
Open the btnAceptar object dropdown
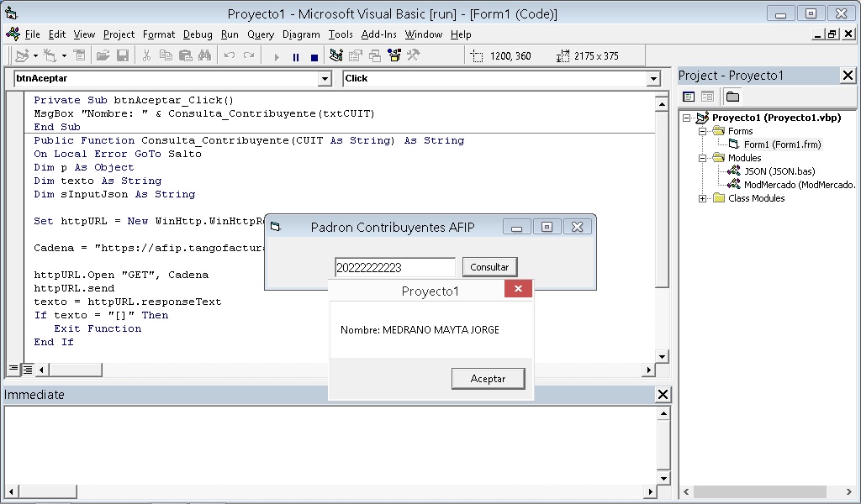pyautogui.click(x=325, y=79)
